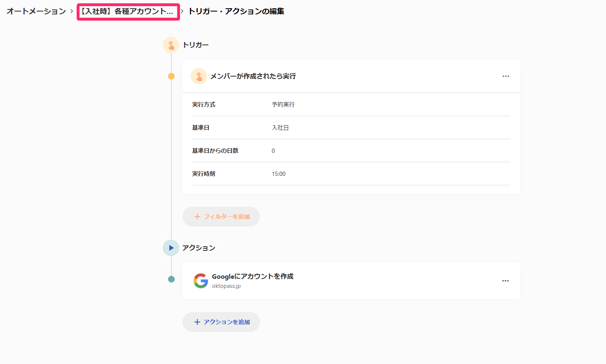This screenshot has width=606, height=364.
Task: Open the Googleにアカウントを作成 action
Action: [x=253, y=276]
